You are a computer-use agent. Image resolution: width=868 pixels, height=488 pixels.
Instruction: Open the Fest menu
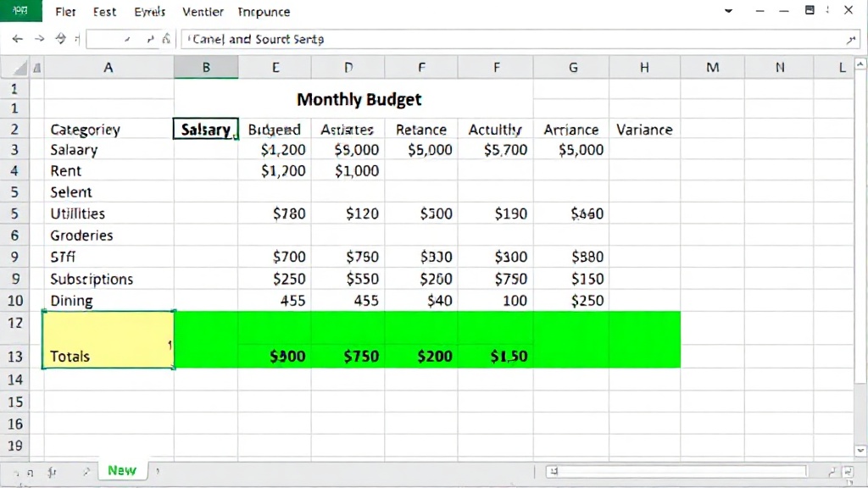click(104, 12)
